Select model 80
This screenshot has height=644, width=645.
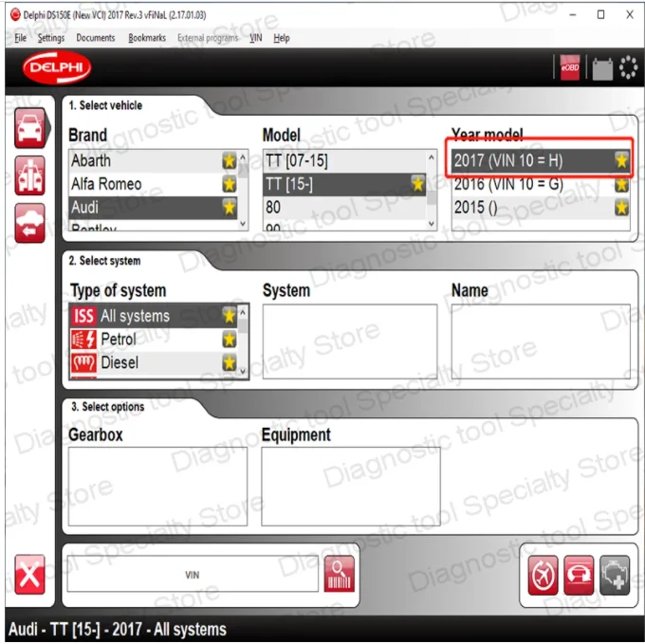click(x=344, y=207)
